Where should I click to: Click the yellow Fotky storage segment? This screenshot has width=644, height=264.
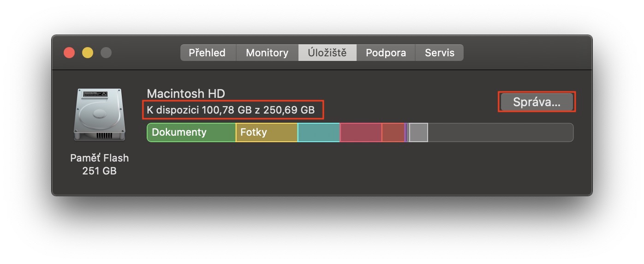click(266, 132)
